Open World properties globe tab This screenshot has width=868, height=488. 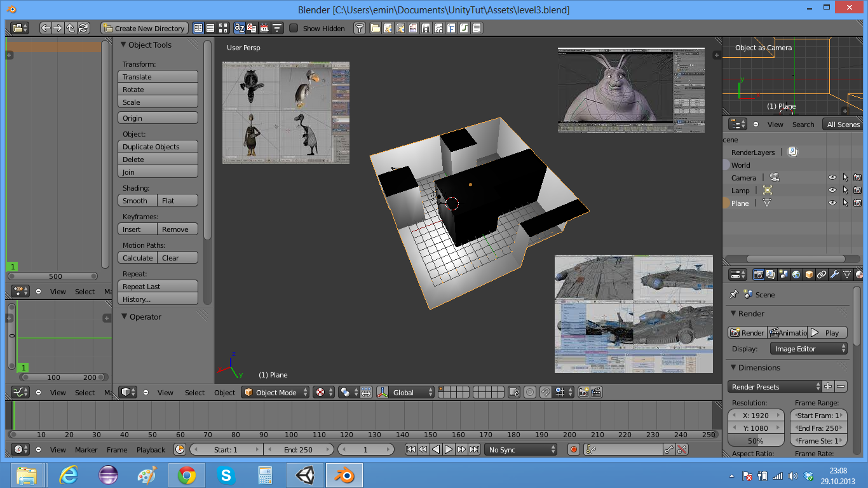[796, 274]
